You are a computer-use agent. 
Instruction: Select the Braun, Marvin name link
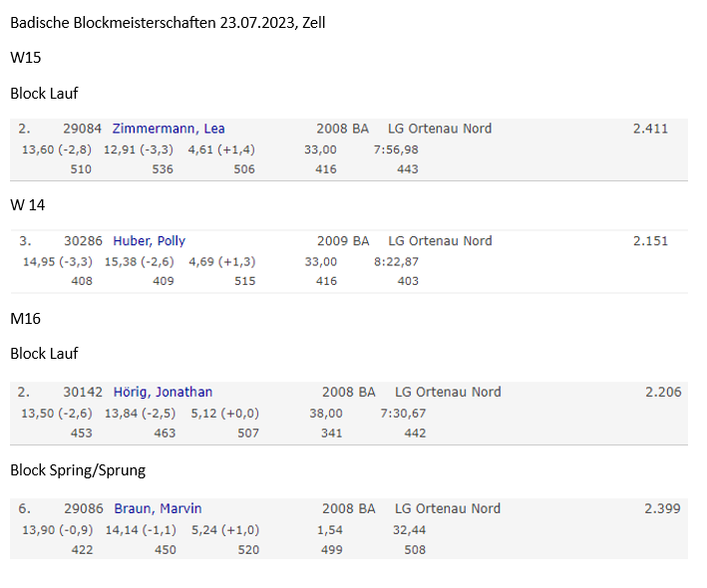158,508
